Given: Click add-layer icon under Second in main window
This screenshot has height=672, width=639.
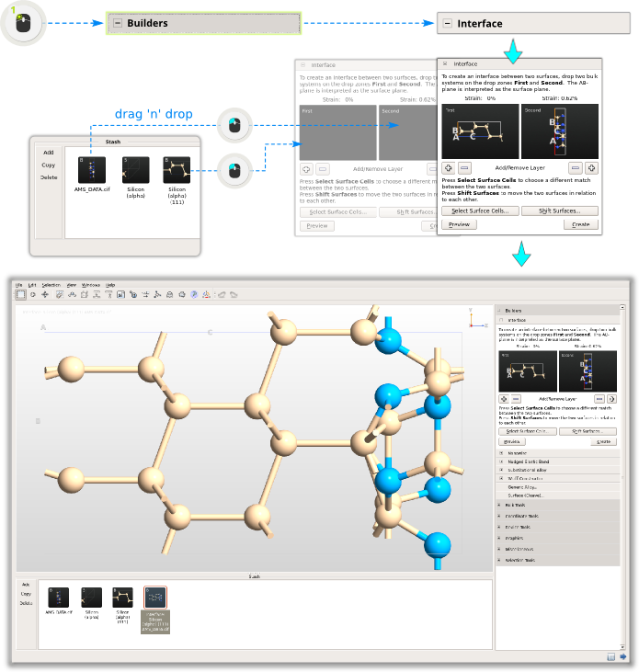Looking at the screenshot, I should click(x=611, y=399).
